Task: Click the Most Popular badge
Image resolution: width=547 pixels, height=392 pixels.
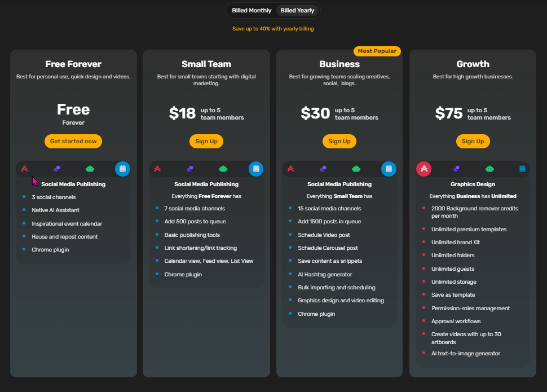Action: (377, 51)
